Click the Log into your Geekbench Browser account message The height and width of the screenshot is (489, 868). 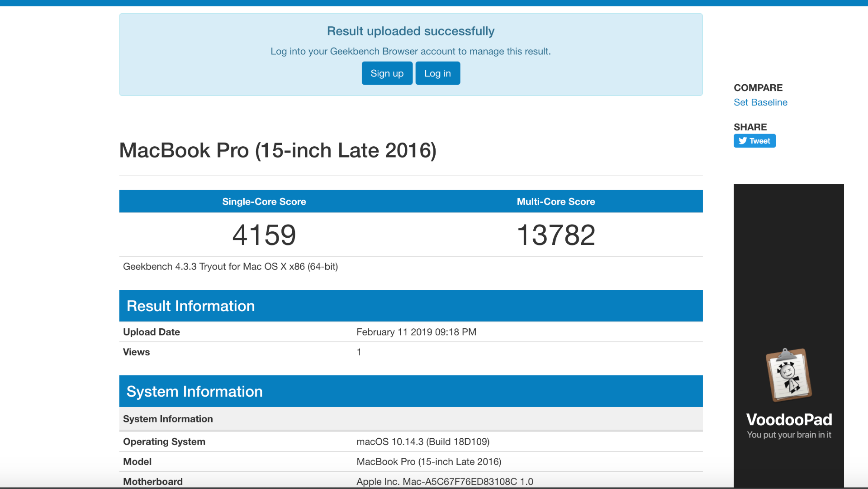tap(411, 51)
